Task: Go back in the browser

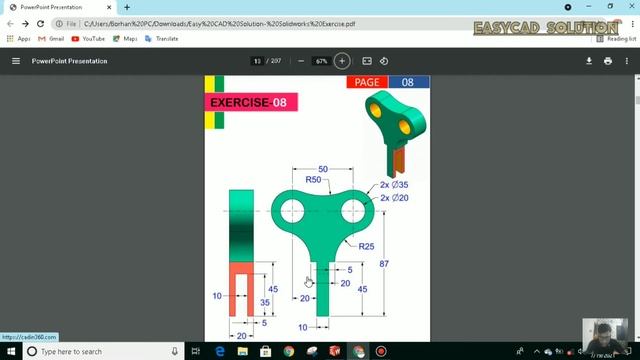Action: tap(10, 24)
